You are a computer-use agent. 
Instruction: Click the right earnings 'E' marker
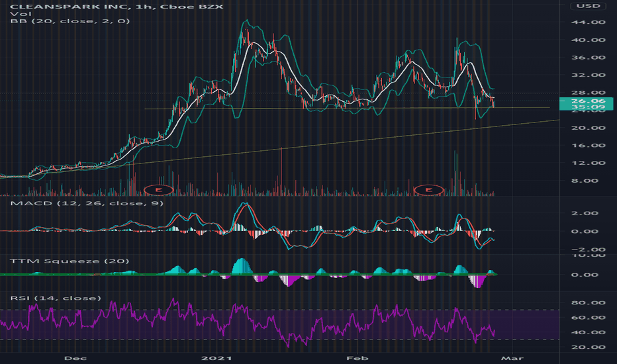pos(429,190)
